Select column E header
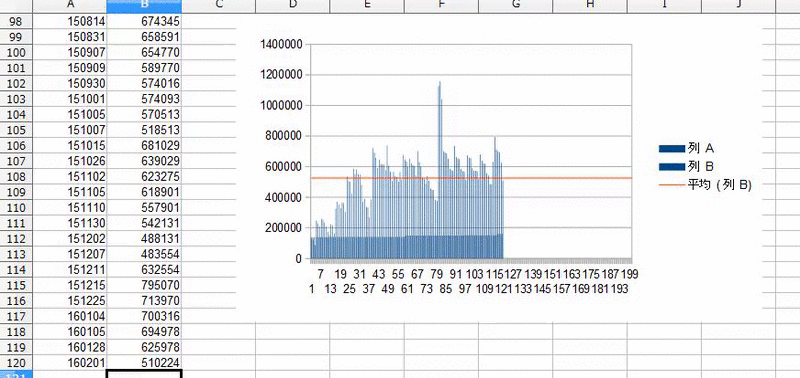Image resolution: width=800 pixels, height=378 pixels. click(x=367, y=6)
